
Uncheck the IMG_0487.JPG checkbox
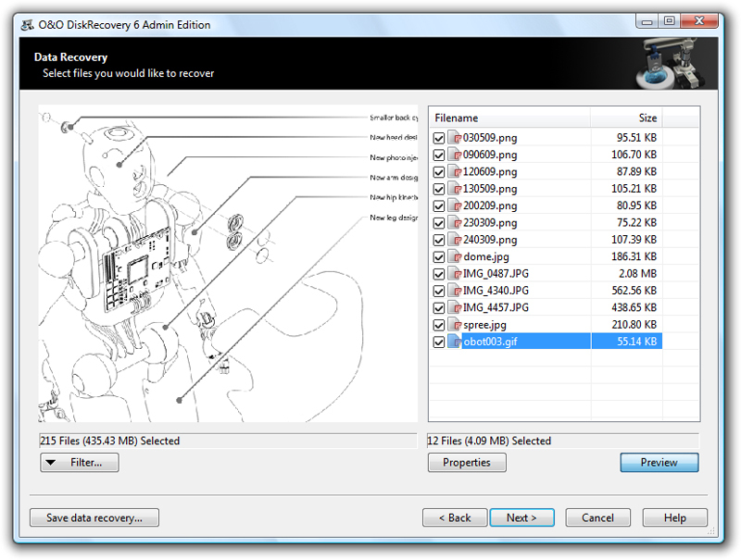[x=438, y=274]
